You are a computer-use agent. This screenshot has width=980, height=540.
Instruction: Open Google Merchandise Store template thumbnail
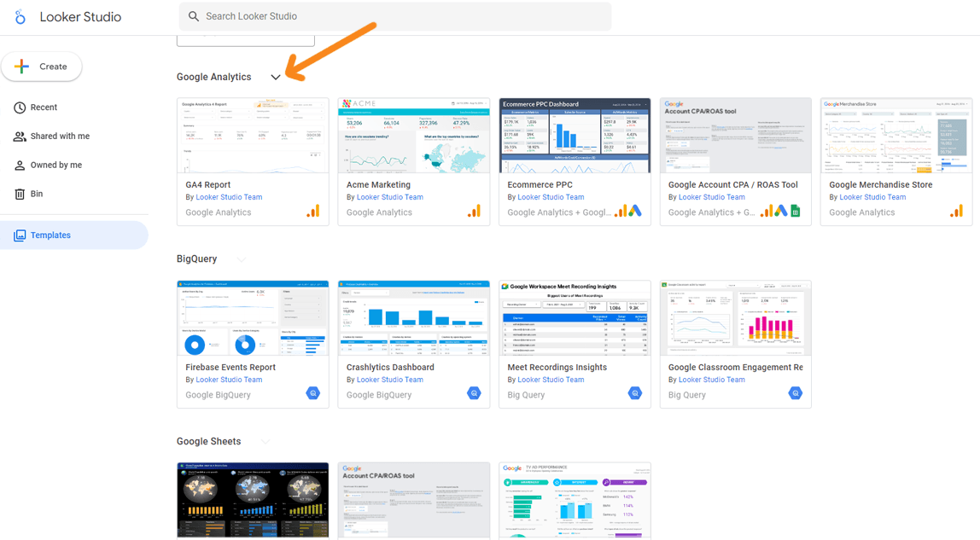[x=896, y=135]
